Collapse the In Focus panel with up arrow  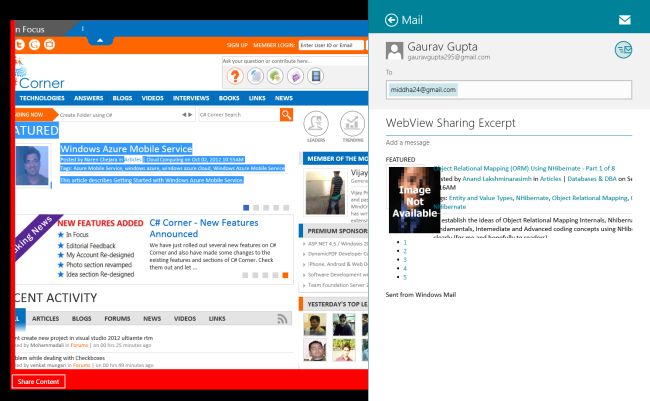(100, 40)
